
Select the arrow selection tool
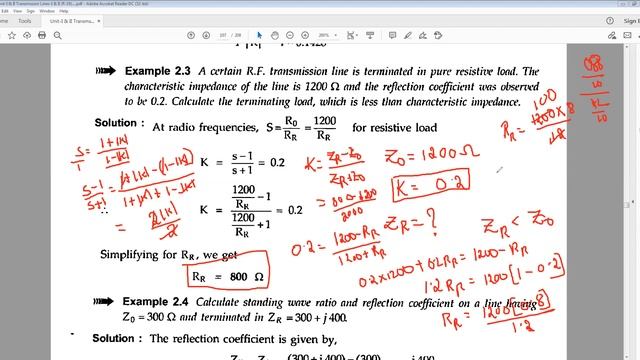(259, 36)
